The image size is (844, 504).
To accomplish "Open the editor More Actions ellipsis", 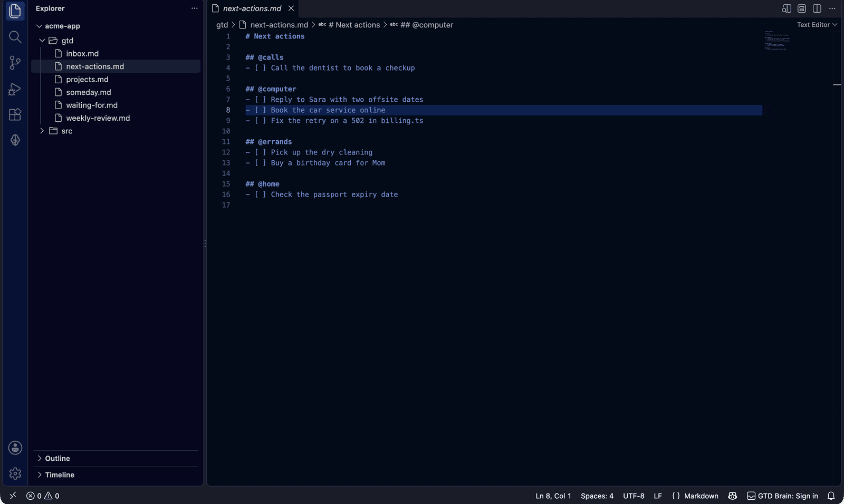I will coord(832,8).
